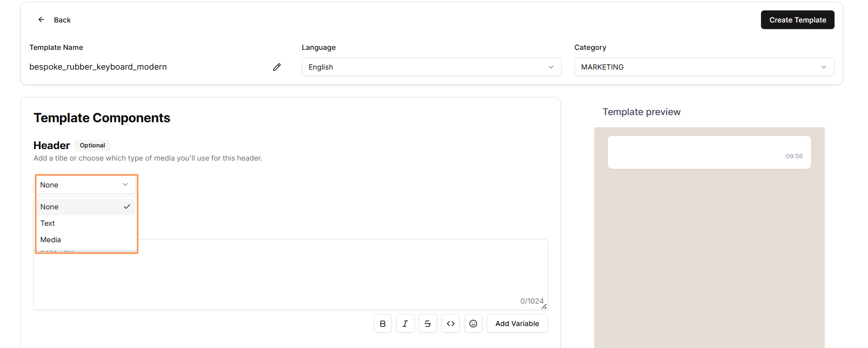Apply strikethrough formatting to body text
The height and width of the screenshot is (348, 868).
point(427,323)
